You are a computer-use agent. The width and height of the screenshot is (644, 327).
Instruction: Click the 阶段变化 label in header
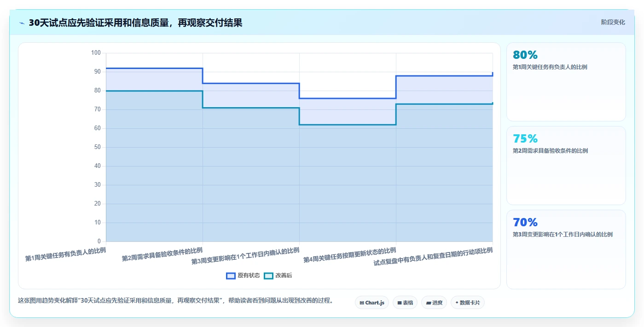(x=613, y=22)
